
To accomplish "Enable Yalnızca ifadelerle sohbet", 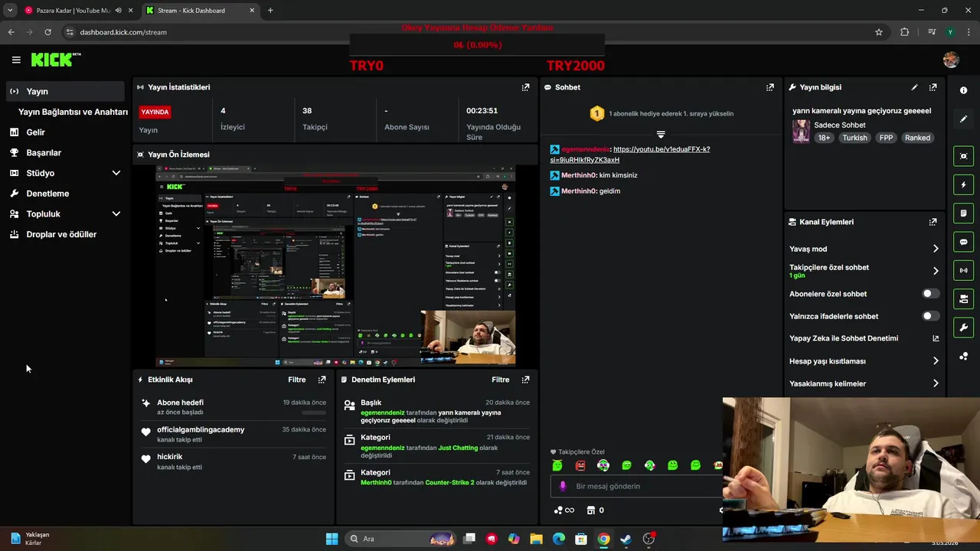I will pos(930,316).
